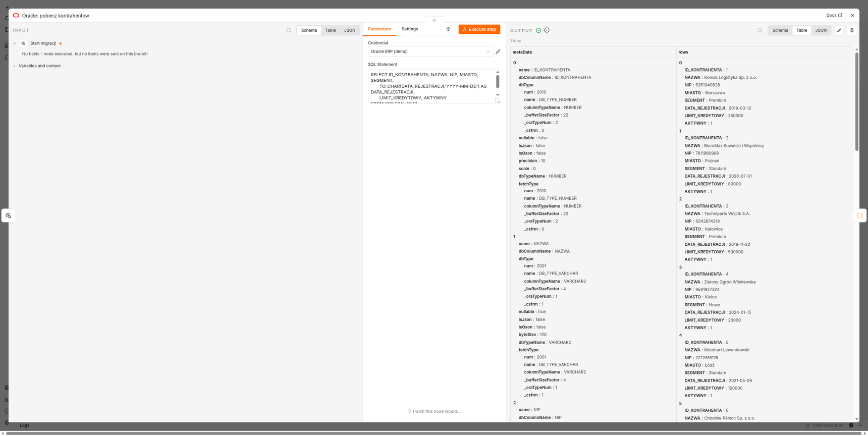Click into the SQL Statement text area
868x436 pixels.
[431, 86]
